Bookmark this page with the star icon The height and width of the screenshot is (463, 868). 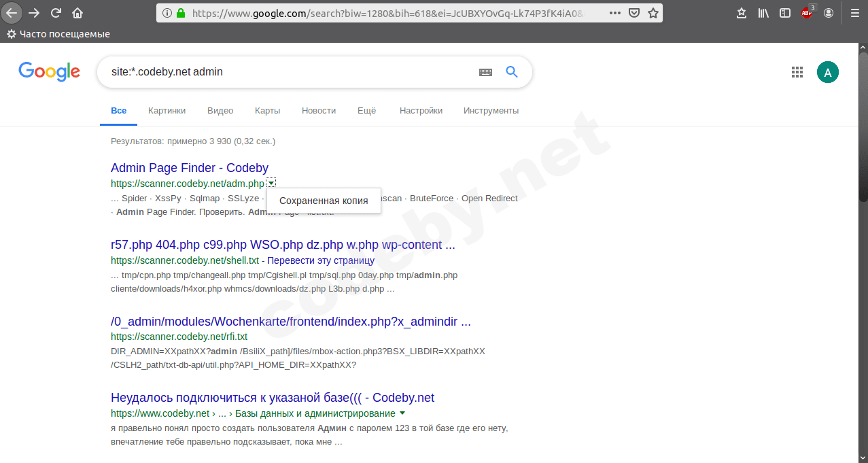[x=653, y=13]
